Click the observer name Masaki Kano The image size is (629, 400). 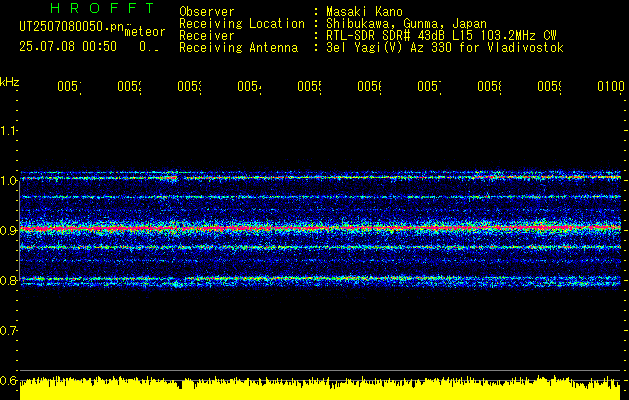tap(364, 11)
